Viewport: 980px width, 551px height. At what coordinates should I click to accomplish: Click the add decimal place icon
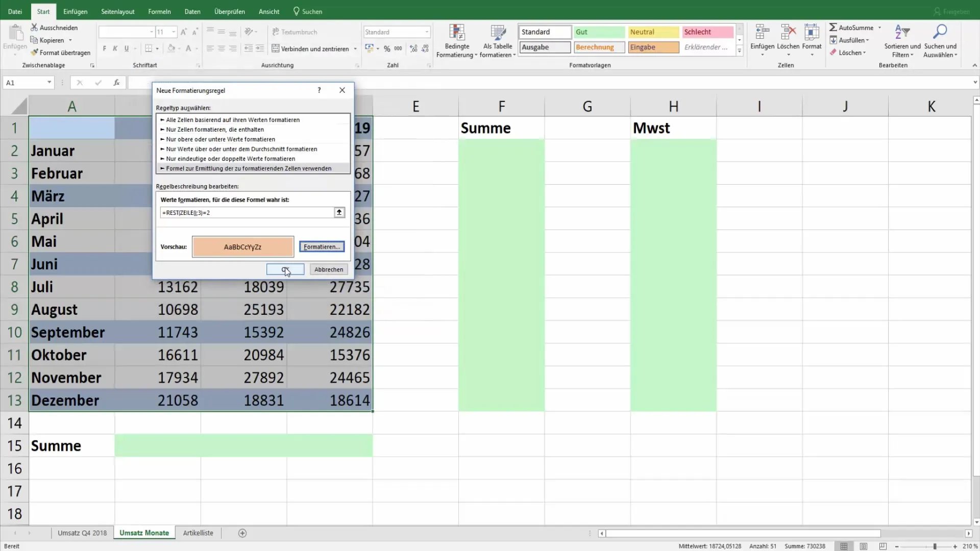click(x=413, y=48)
